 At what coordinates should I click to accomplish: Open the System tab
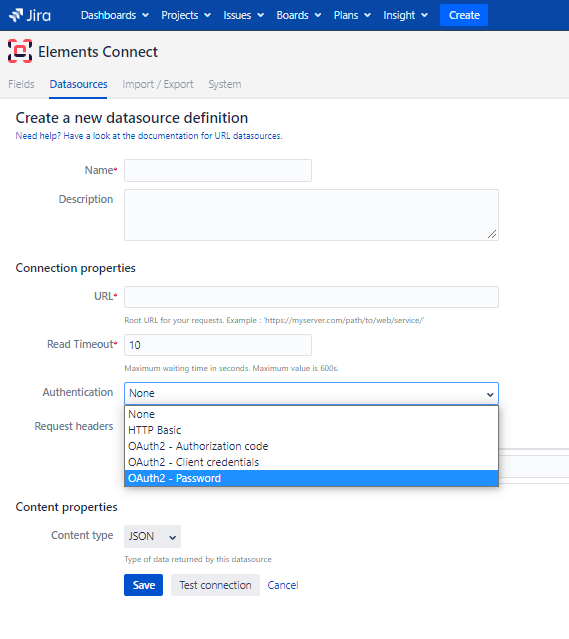click(225, 84)
